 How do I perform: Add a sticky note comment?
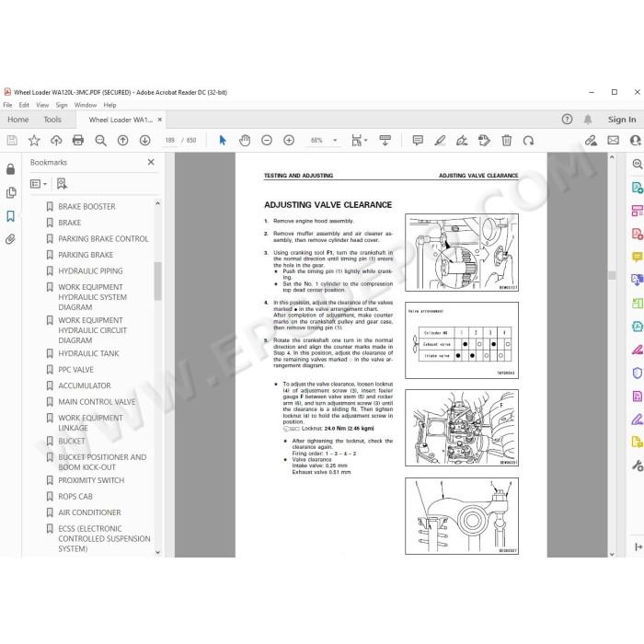tap(418, 141)
